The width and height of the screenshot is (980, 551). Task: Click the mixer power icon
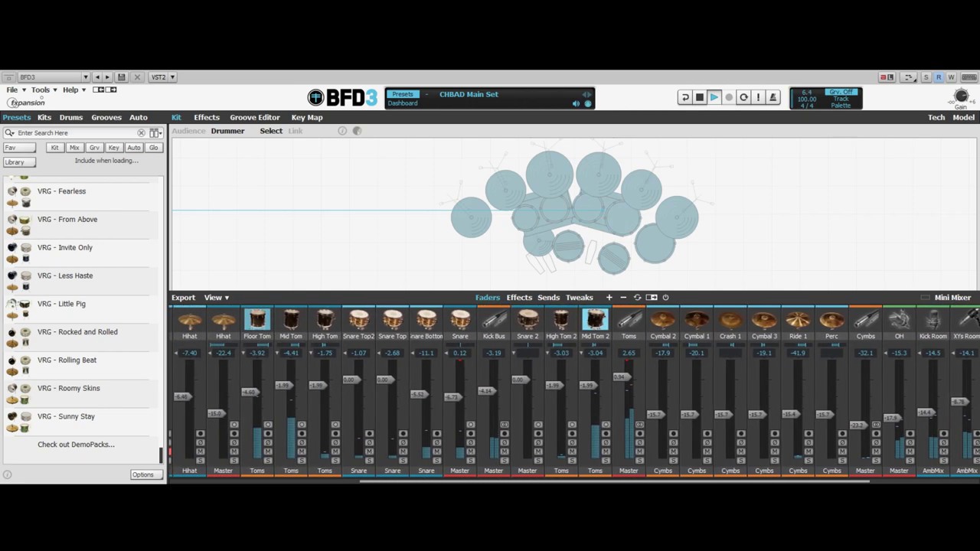(665, 298)
